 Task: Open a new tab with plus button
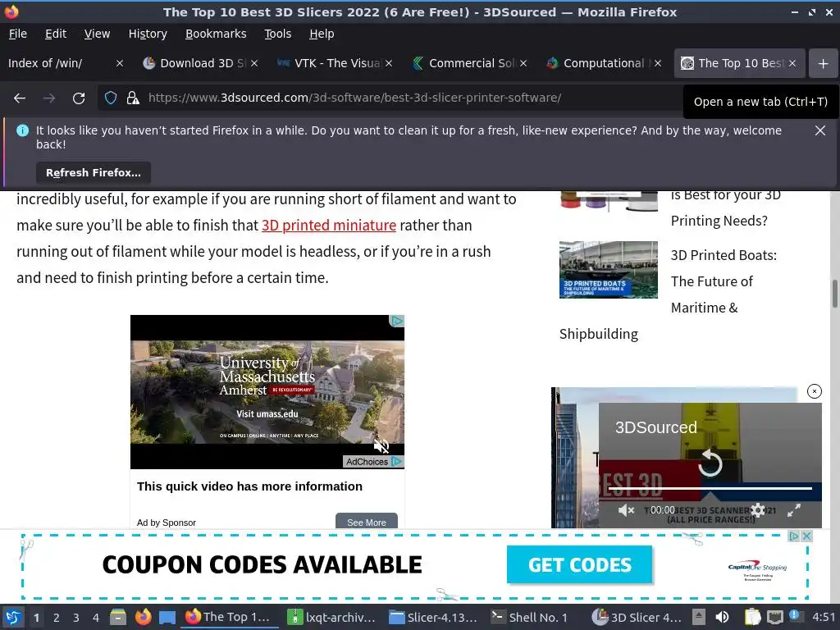pyautogui.click(x=824, y=63)
